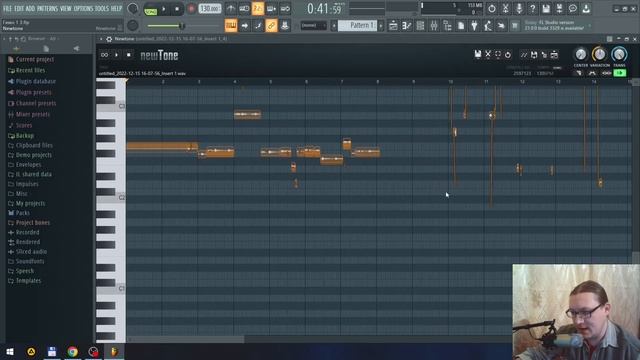Image resolution: width=640 pixels, height=360 pixels.
Task: Toggle the metronome icon
Action: pos(231,9)
